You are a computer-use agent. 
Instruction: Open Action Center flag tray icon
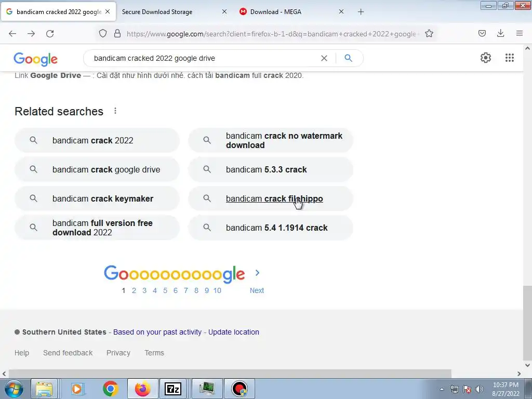467,389
